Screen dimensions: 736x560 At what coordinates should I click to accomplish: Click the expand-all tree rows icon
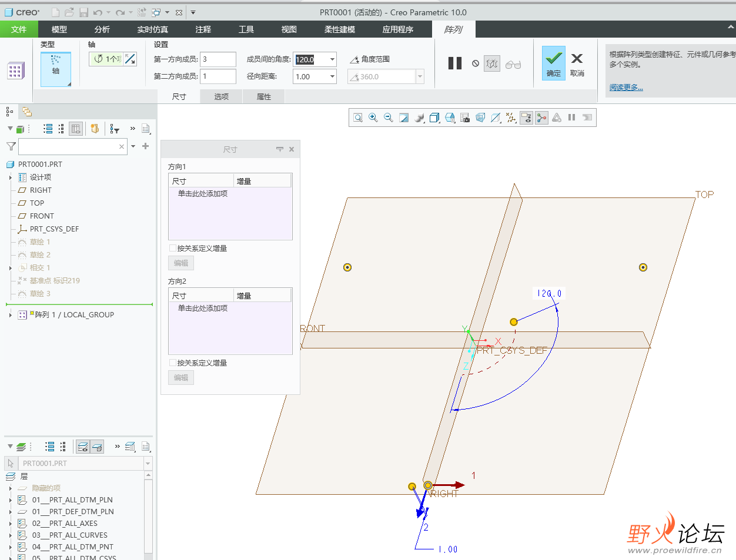pos(48,129)
